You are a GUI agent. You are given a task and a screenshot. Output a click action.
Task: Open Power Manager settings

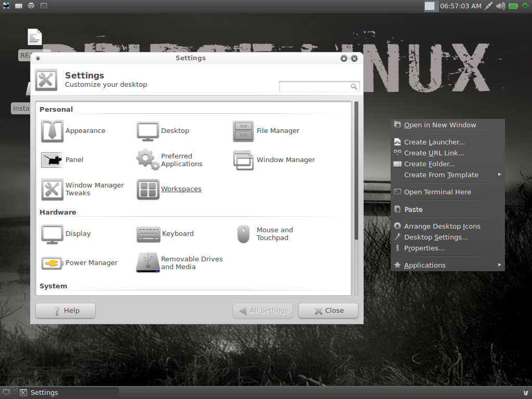pyautogui.click(x=52, y=263)
